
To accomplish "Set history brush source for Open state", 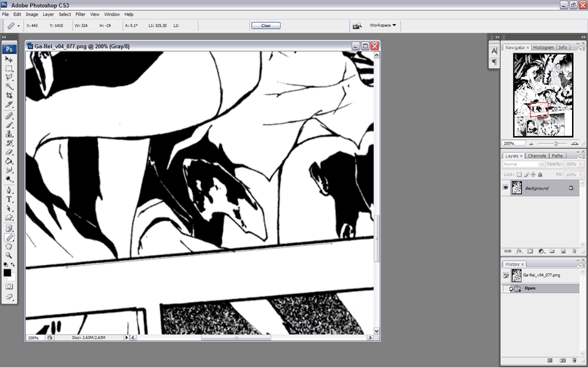I will click(x=506, y=288).
